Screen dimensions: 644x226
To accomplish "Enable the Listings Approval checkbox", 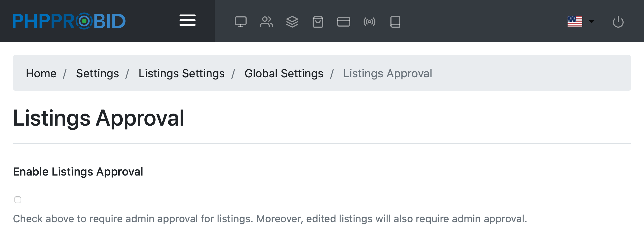I will (x=18, y=200).
